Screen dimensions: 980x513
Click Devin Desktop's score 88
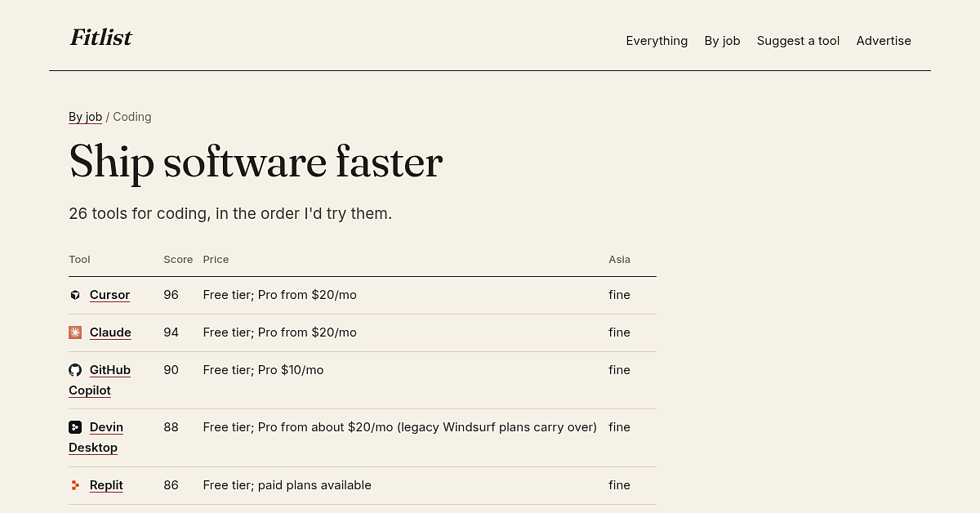point(171,427)
